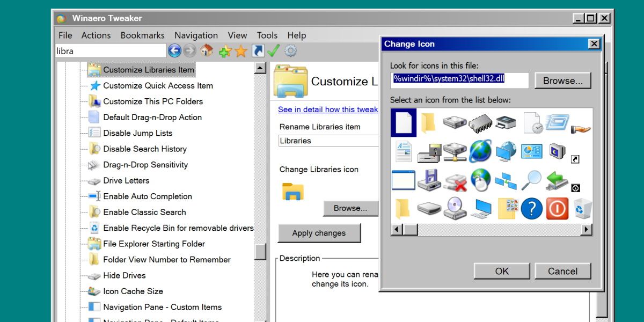Choose the printer icon in the list
Viewport: 644px width, 322px height.
[506, 123]
